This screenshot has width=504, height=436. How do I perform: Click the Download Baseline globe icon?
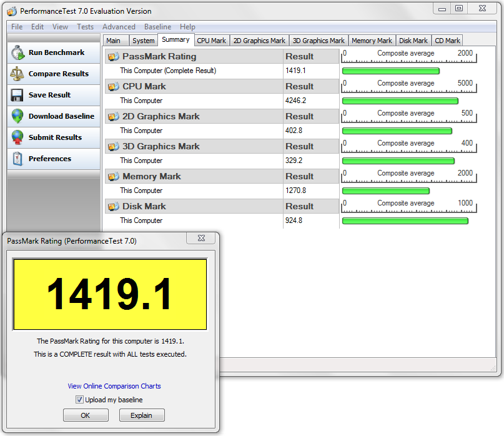pos(17,116)
